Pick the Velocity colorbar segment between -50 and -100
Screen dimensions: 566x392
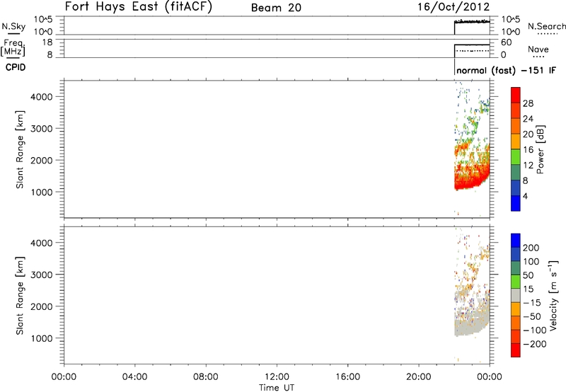[516, 323]
